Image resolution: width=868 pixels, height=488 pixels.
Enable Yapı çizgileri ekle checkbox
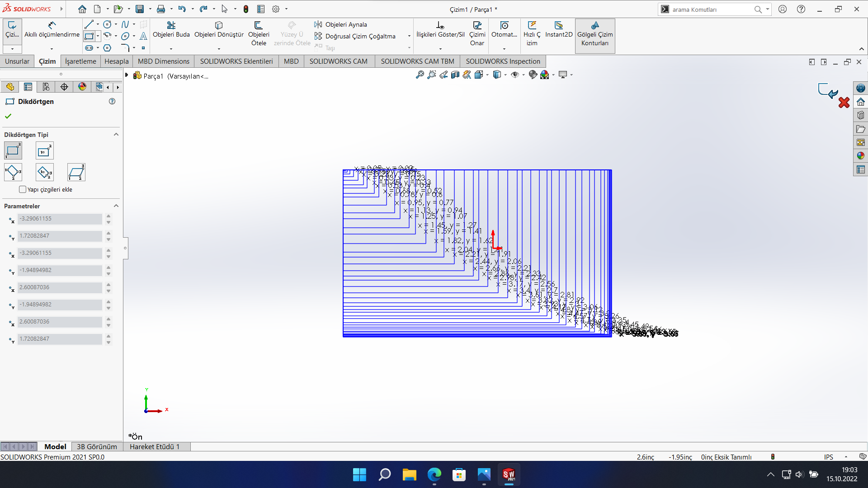point(23,189)
